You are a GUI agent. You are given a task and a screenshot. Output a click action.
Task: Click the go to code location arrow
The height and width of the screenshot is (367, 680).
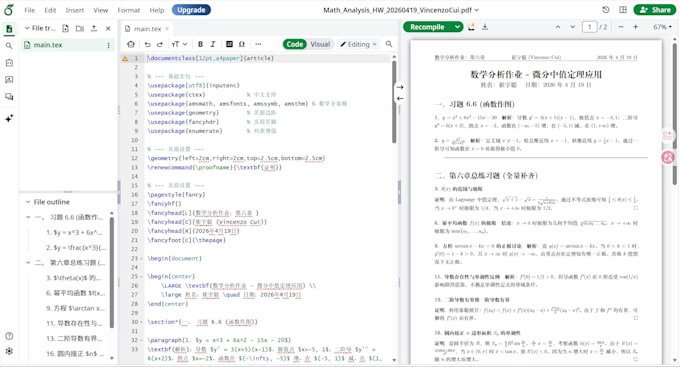coord(400,98)
